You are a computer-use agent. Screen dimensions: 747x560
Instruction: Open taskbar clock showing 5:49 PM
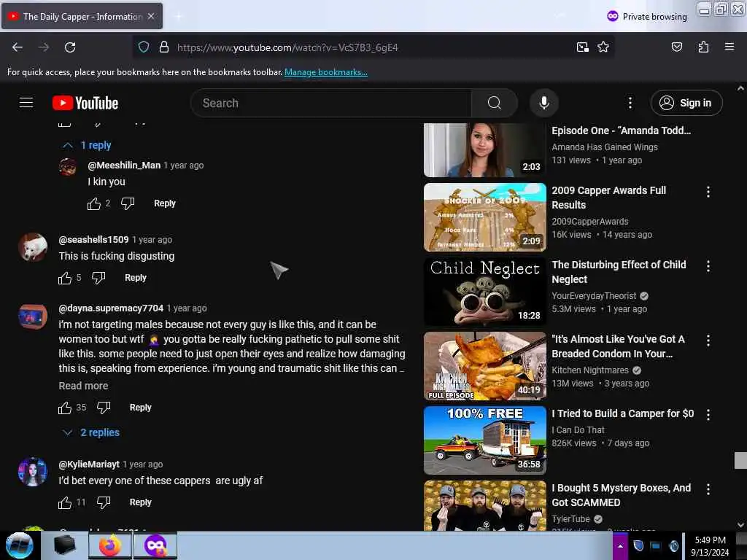[x=710, y=546]
